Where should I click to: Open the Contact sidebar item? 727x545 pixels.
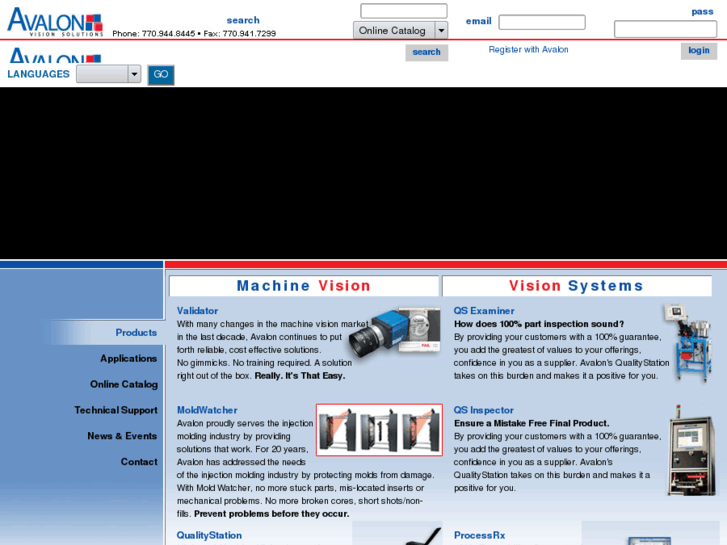click(x=139, y=462)
